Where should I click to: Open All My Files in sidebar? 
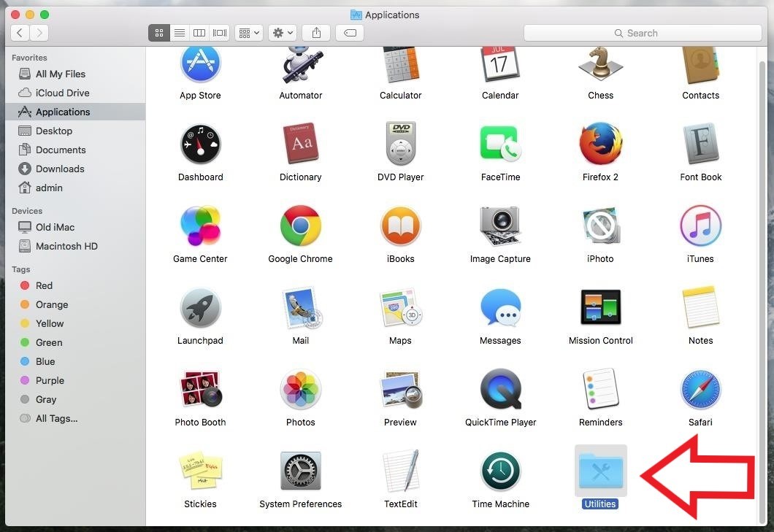(75, 74)
